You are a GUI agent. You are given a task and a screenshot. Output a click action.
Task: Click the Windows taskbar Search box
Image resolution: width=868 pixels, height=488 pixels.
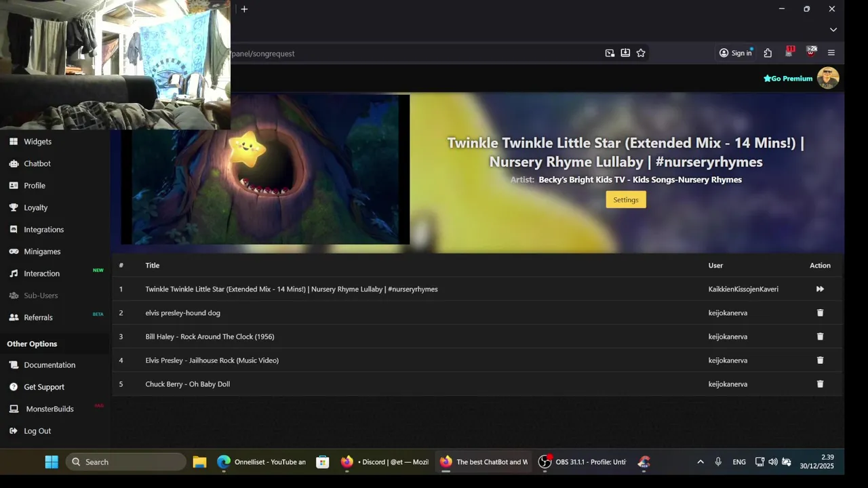(x=126, y=462)
